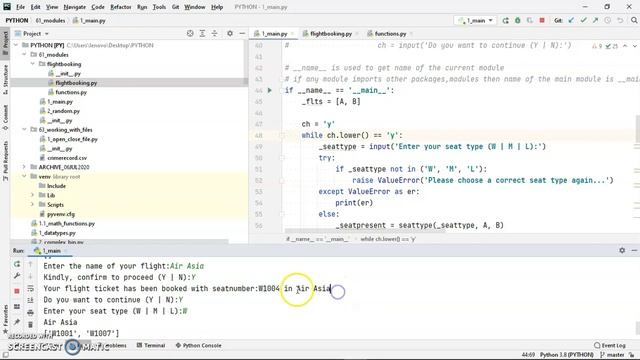Stop process via red square in Run panel
This screenshot has height=360, width=640.
17,291
